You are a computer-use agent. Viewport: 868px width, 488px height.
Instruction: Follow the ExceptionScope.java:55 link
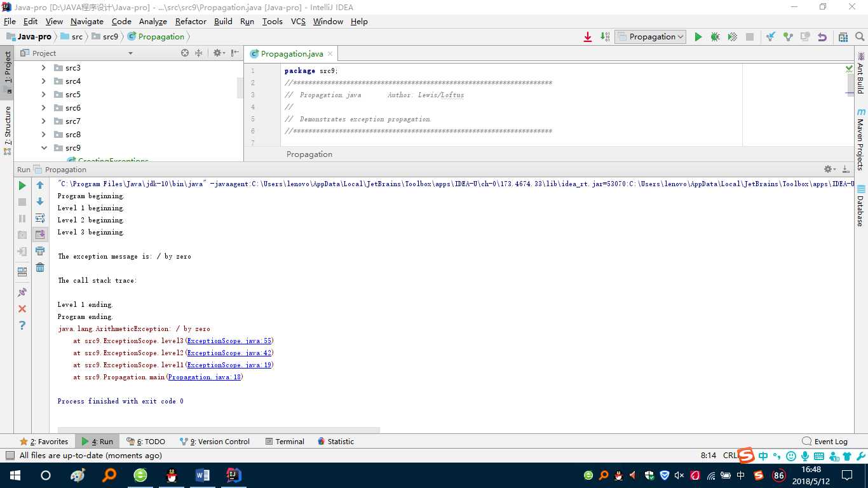click(x=229, y=341)
